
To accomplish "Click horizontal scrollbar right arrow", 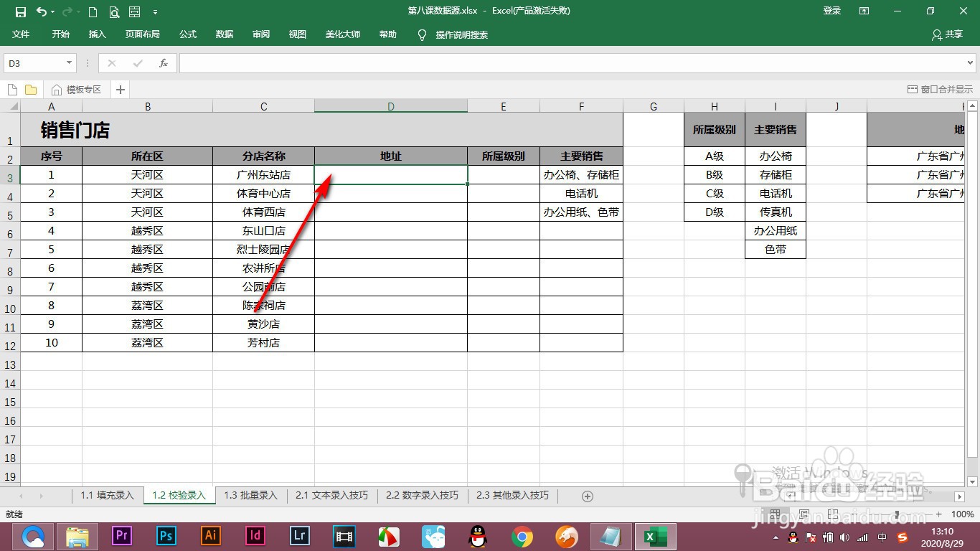I will 960,496.
